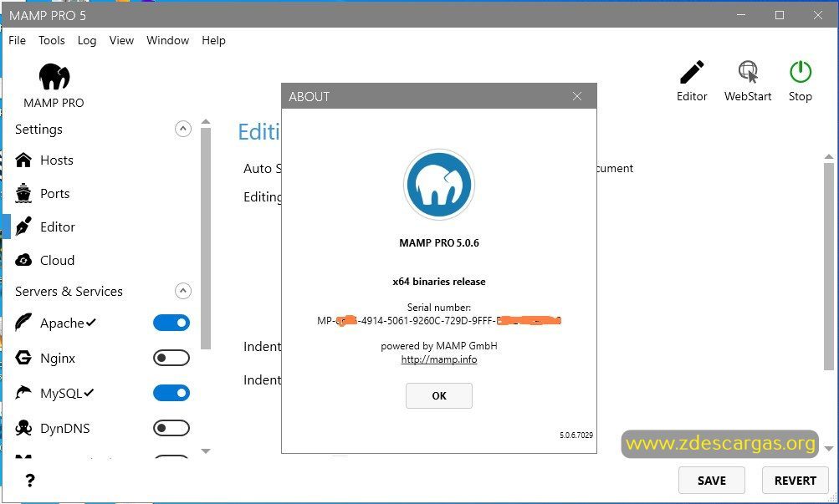Open the http://mamp.info link
The width and height of the screenshot is (839, 504).
439,359
